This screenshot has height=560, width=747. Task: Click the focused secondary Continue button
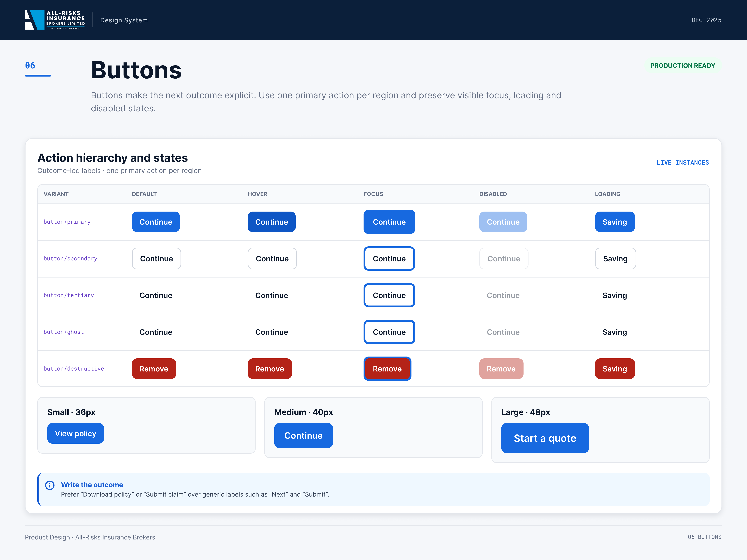(389, 259)
